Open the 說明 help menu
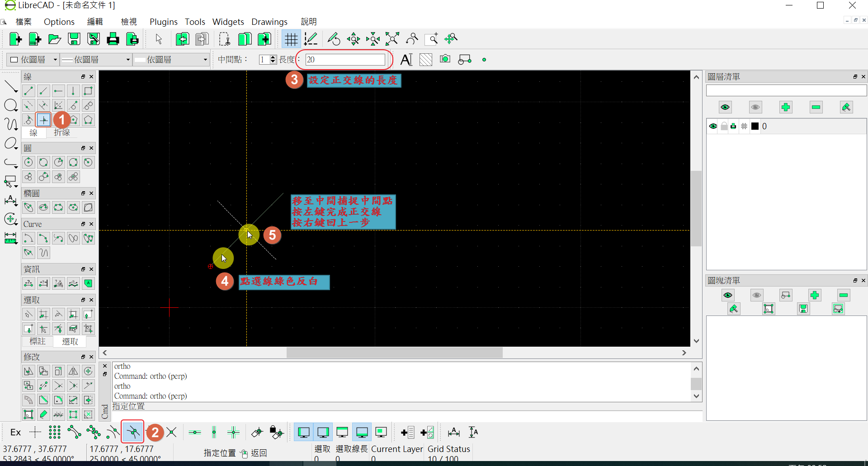868x466 pixels. click(309, 22)
